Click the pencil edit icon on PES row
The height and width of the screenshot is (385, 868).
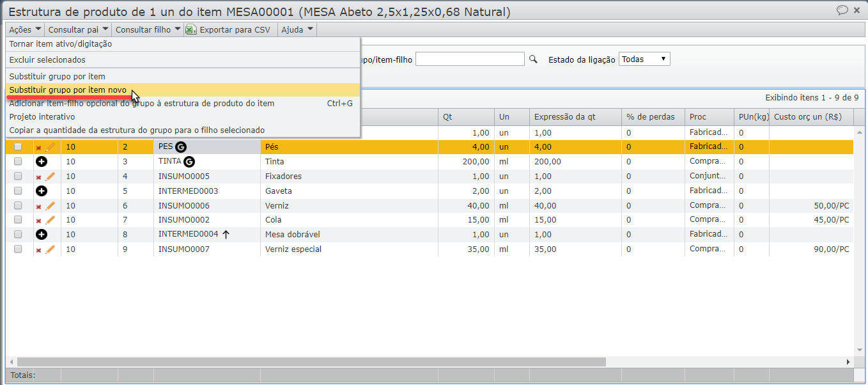pos(50,147)
